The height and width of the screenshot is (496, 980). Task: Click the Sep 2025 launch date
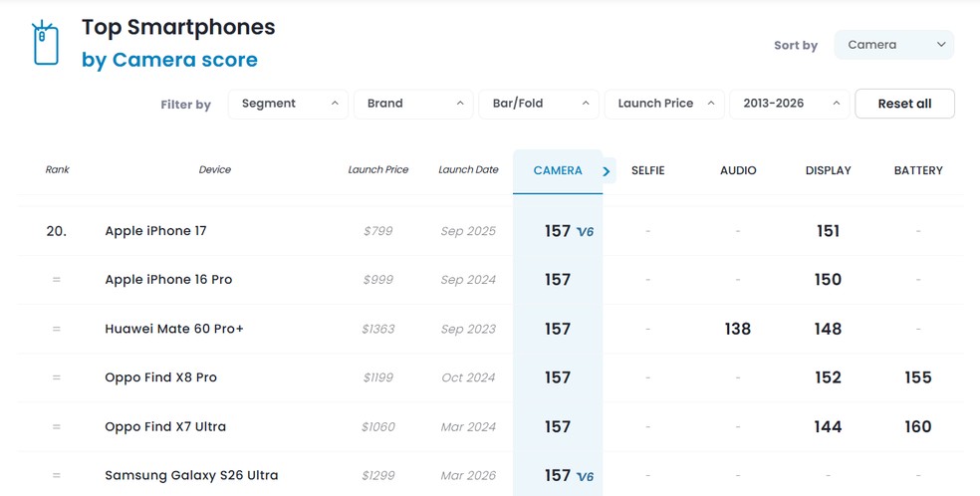tap(468, 231)
